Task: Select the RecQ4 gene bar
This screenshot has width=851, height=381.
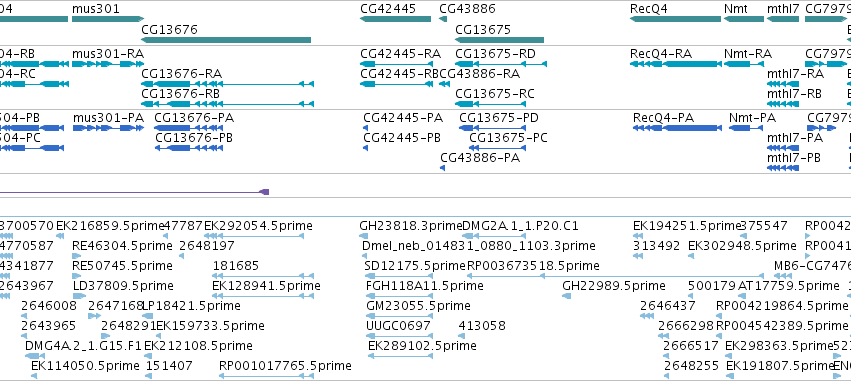Action: [x=675, y=19]
